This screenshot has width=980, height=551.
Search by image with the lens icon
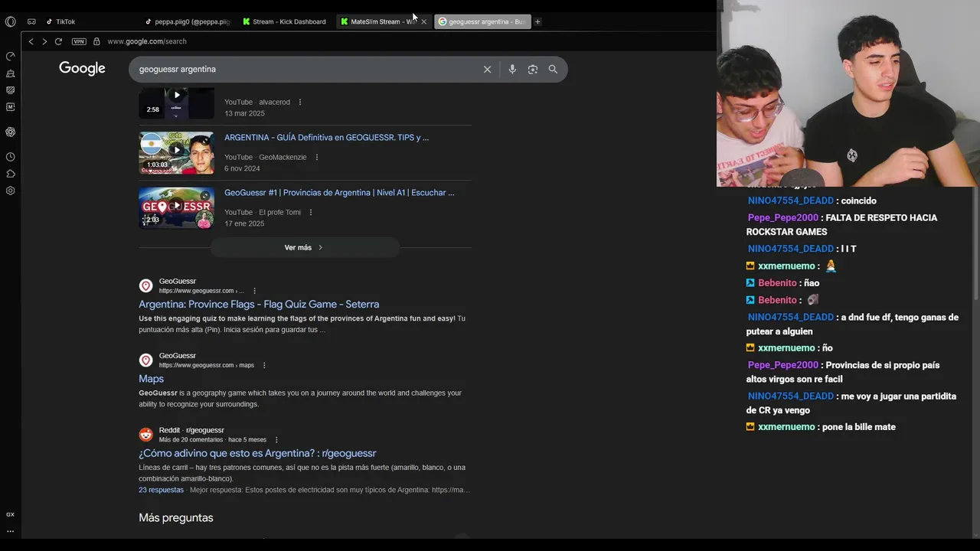pyautogui.click(x=533, y=69)
